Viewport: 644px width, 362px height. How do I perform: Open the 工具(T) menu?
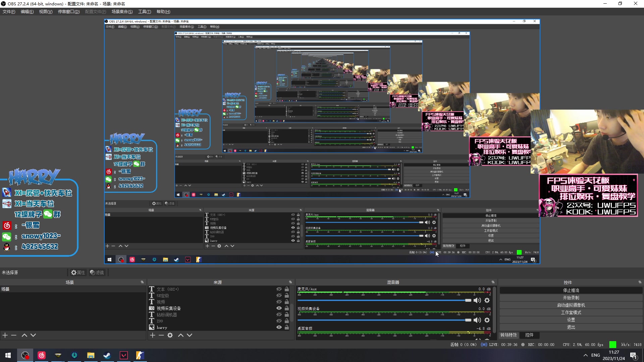pyautogui.click(x=145, y=12)
